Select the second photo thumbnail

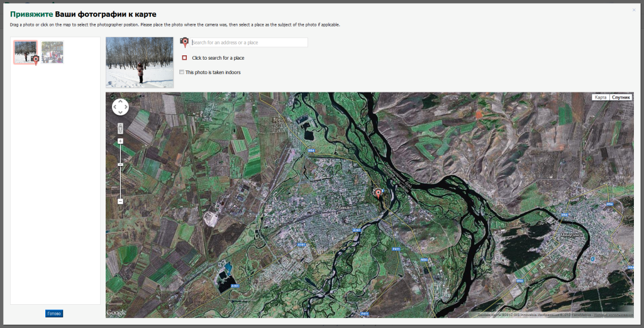click(53, 52)
